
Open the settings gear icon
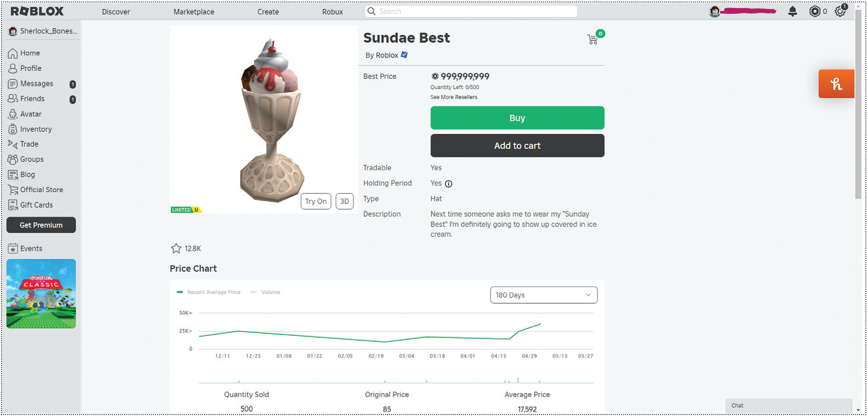(840, 11)
